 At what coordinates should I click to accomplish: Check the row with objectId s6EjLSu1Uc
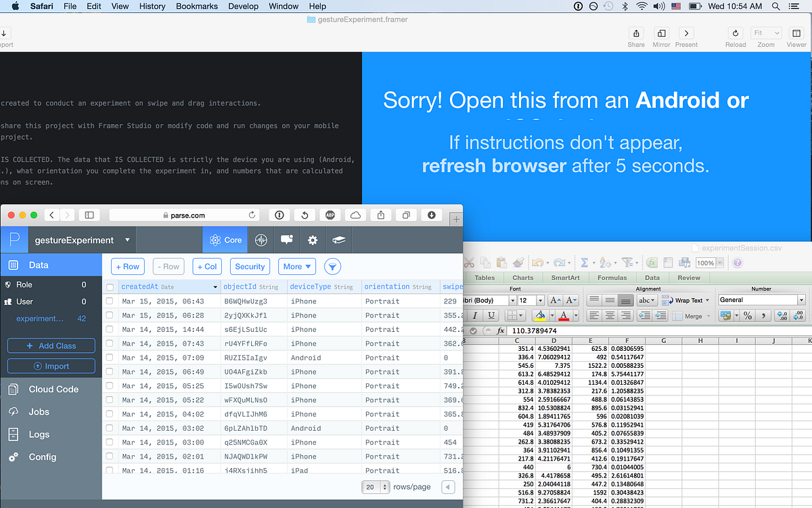click(x=110, y=329)
